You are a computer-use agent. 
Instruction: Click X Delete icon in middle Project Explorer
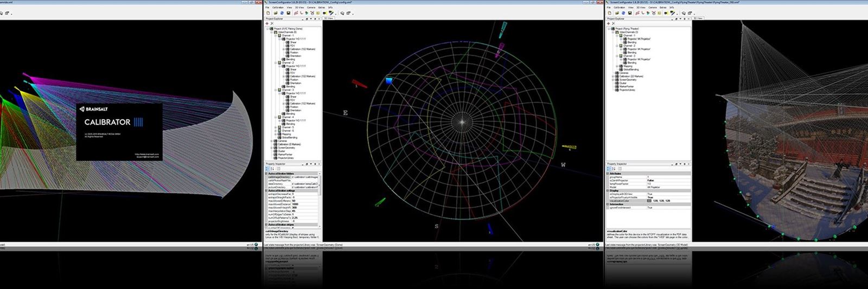(x=272, y=23)
